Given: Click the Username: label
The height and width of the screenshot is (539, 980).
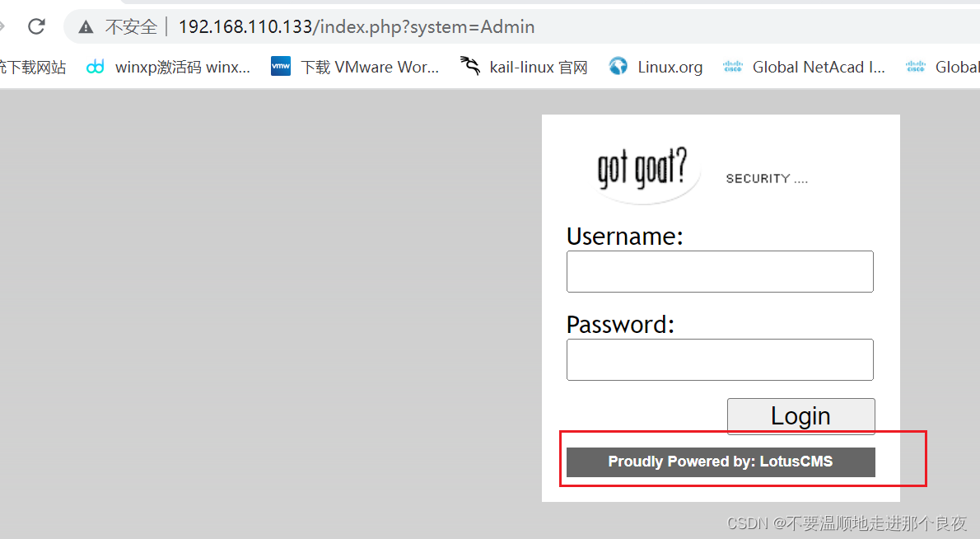Looking at the screenshot, I should coord(625,237).
